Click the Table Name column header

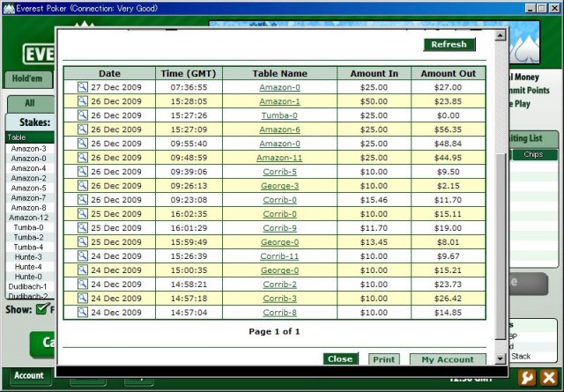point(280,73)
